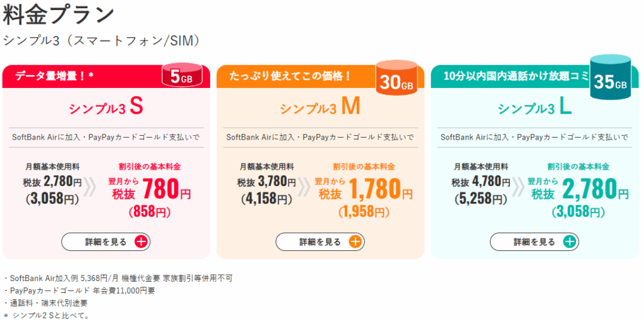Expand details with 詳細を見る for Simple 3 L

coord(535,241)
